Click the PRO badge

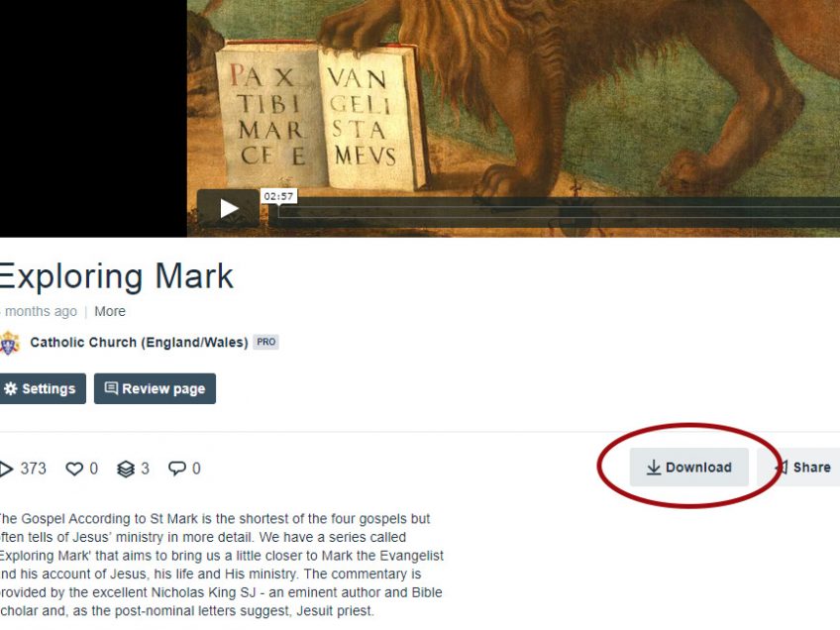click(265, 342)
